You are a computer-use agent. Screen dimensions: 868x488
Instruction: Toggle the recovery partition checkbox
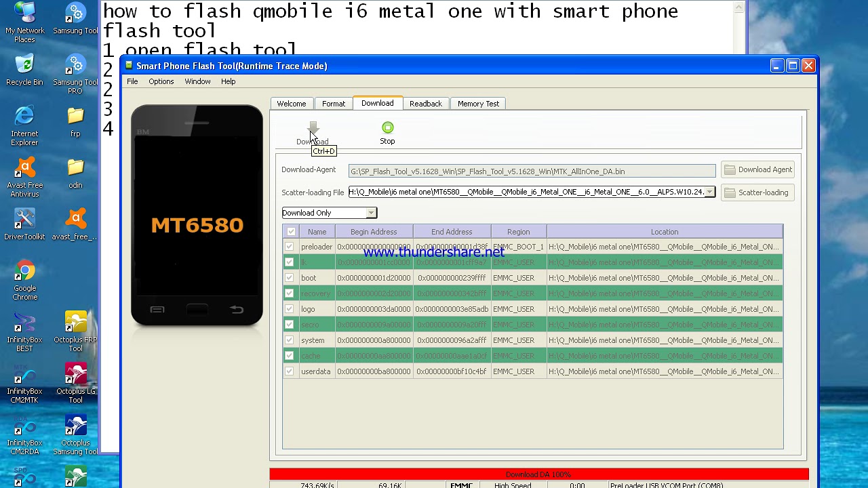tap(290, 293)
